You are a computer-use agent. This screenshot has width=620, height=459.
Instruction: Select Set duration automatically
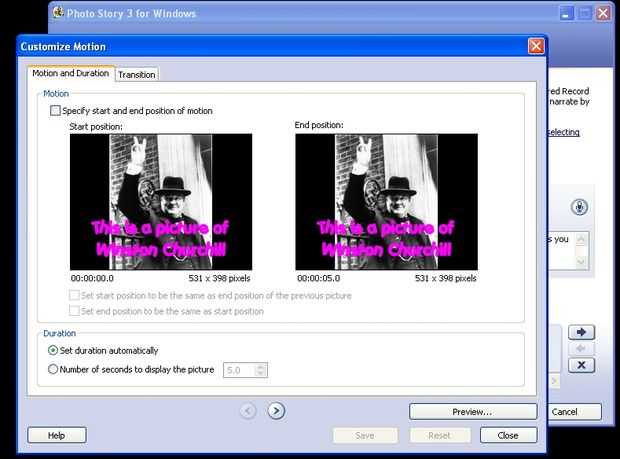[53, 350]
